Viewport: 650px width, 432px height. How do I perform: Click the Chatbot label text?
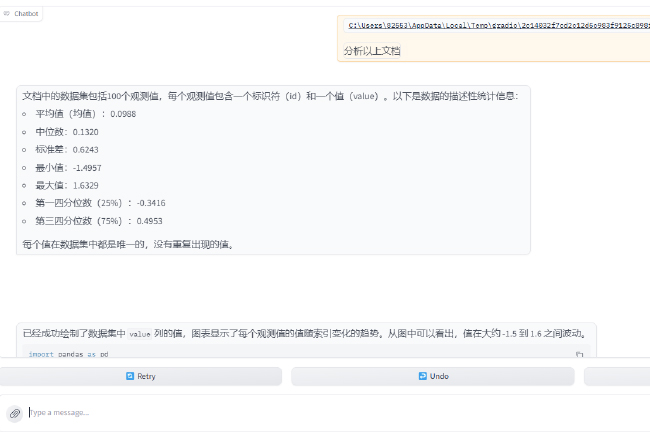pyautogui.click(x=26, y=14)
